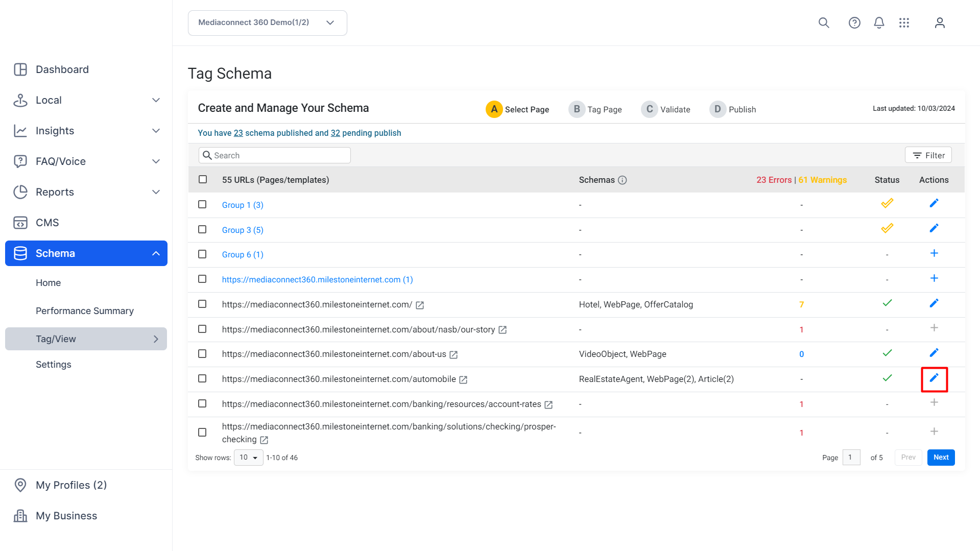
Task: Expand the Reports sidebar menu
Action: (x=156, y=192)
